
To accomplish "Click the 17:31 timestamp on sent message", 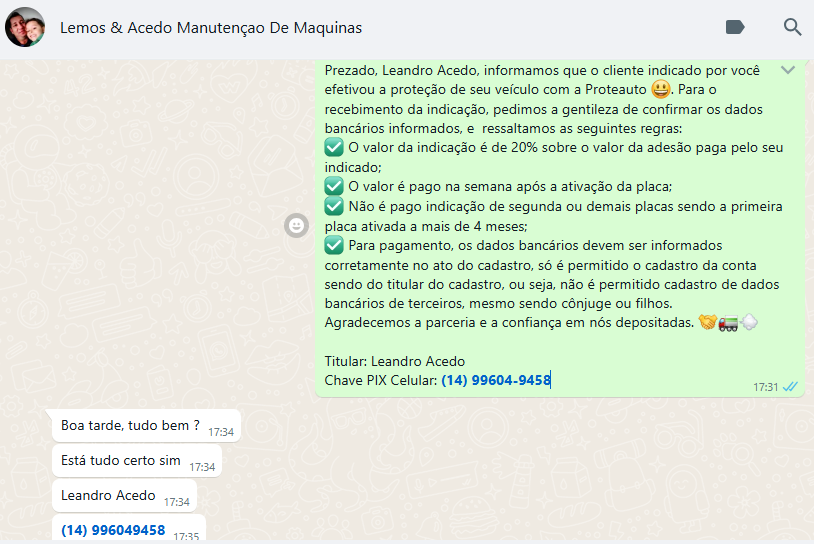I will pyautogui.click(x=765, y=387).
